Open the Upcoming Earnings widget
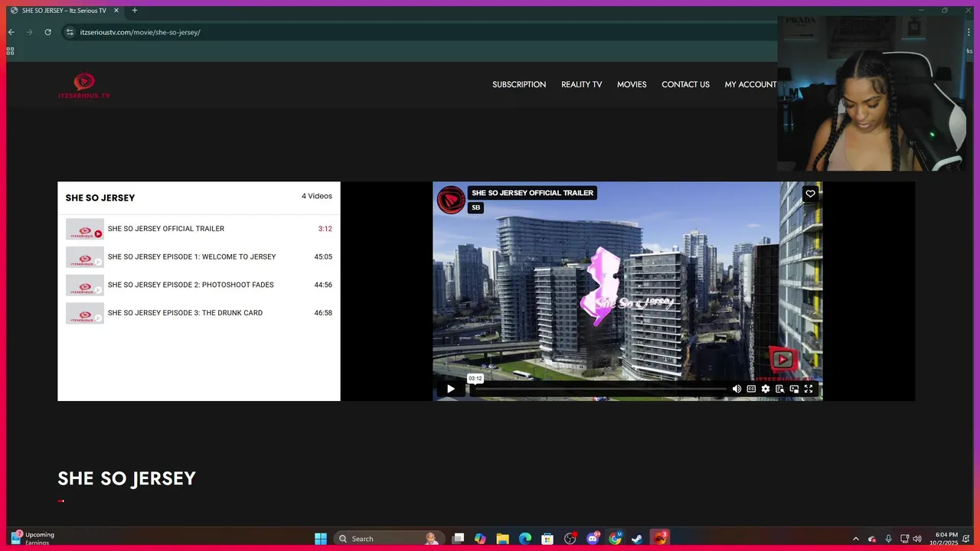 coord(33,539)
